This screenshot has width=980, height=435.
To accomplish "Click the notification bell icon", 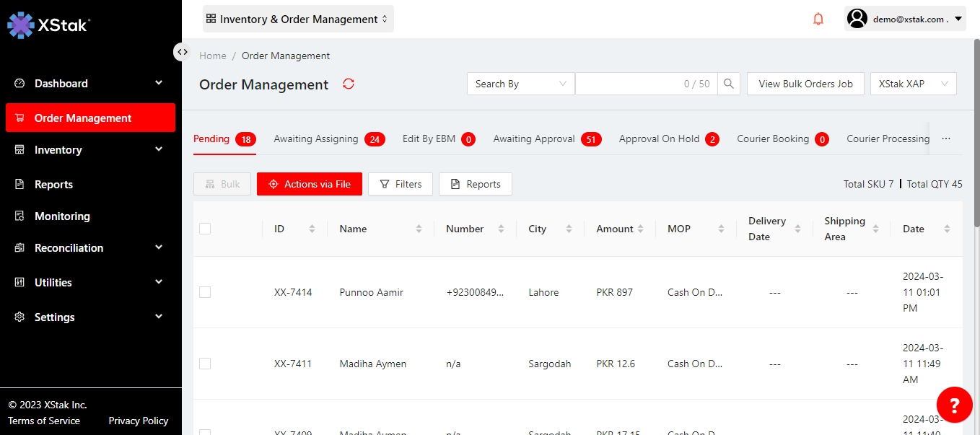I will [x=818, y=19].
